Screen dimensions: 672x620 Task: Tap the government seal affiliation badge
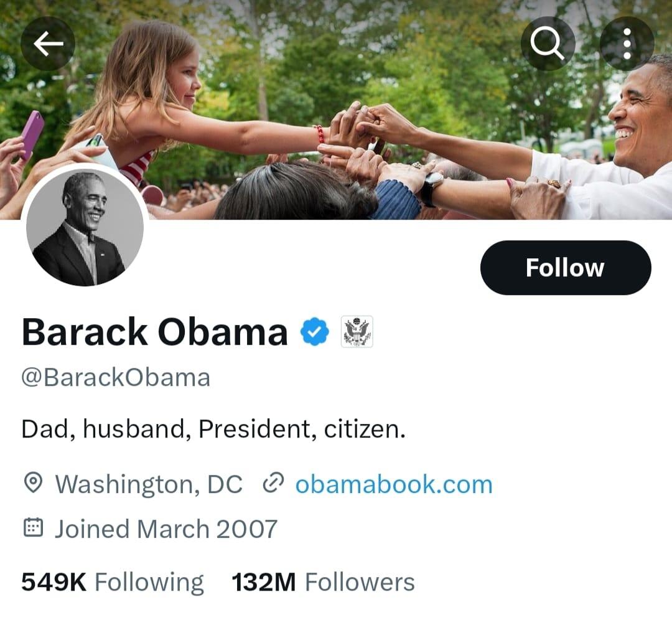click(357, 331)
